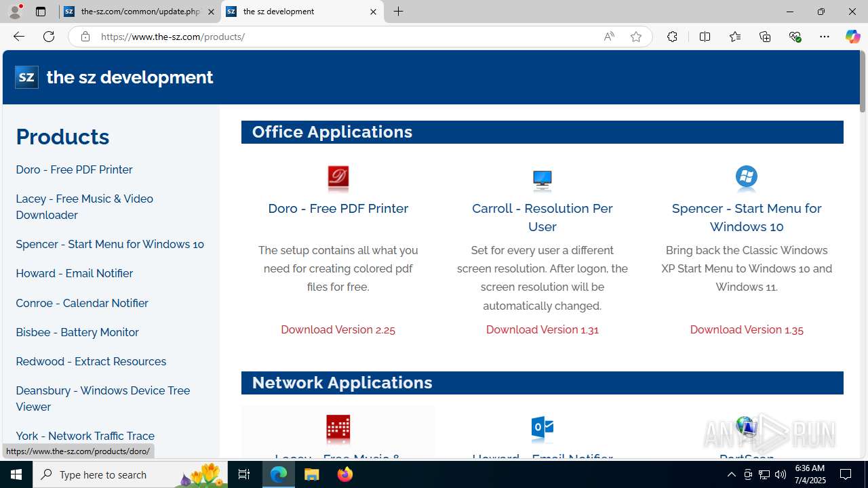The image size is (868, 488).
Task: Open Bisbee - Battery Monitor link
Action: (x=77, y=332)
